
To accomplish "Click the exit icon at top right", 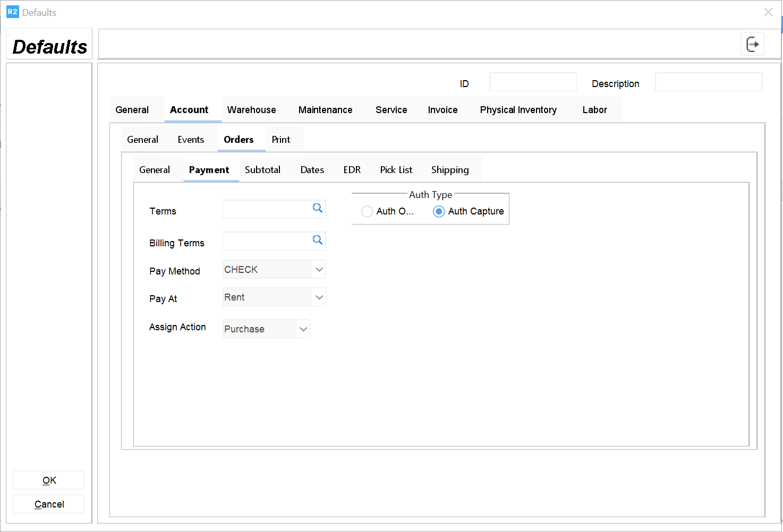I will [x=752, y=44].
